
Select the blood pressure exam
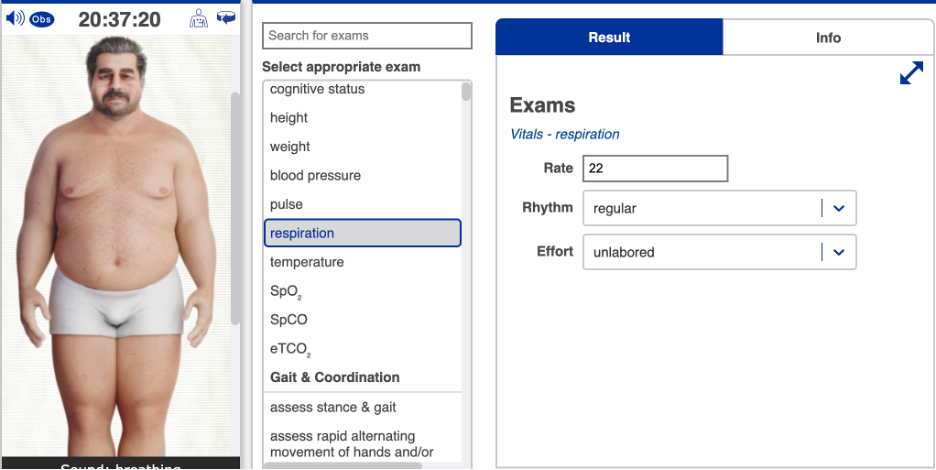pos(315,176)
